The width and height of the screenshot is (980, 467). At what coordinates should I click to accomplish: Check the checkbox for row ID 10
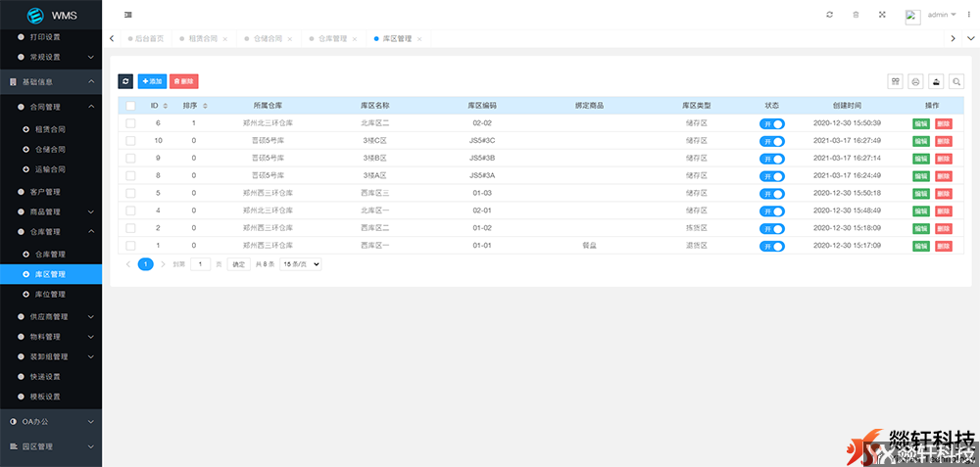click(x=130, y=141)
